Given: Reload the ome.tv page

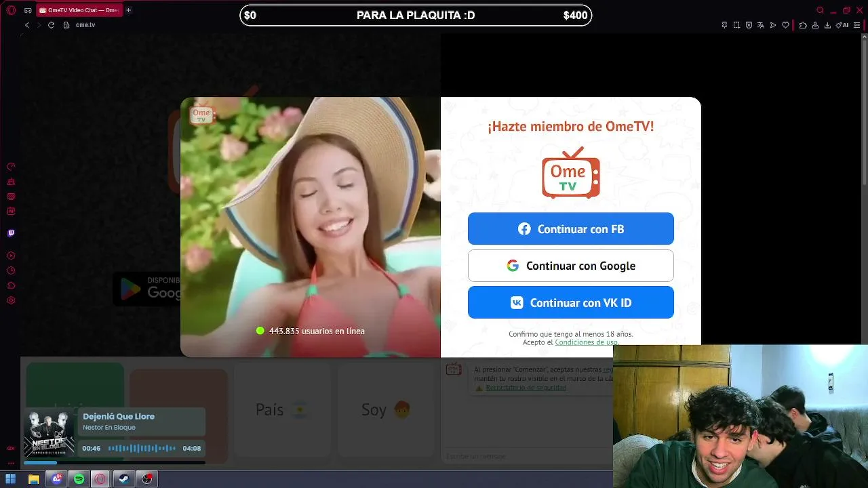Looking at the screenshot, I should (x=51, y=25).
